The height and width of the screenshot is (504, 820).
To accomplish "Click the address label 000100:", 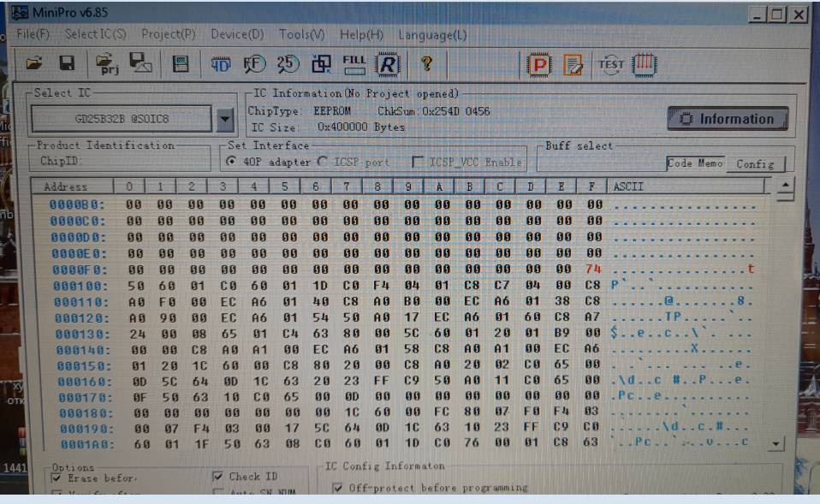I will tap(80, 287).
